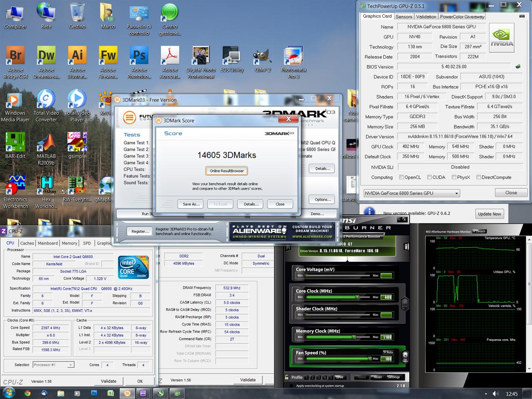The height and width of the screenshot is (399, 532).
Task: Open MATLAB R2009b desktop icon
Action: 46,148
